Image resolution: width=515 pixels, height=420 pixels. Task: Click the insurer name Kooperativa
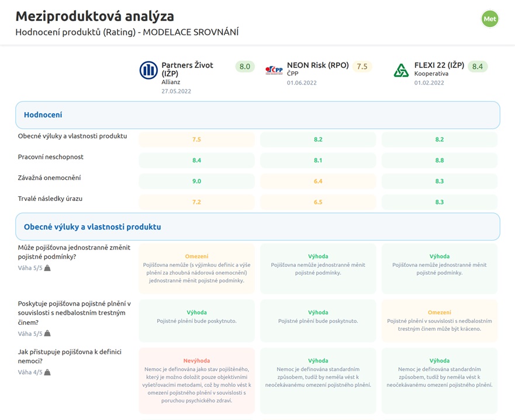click(x=431, y=74)
